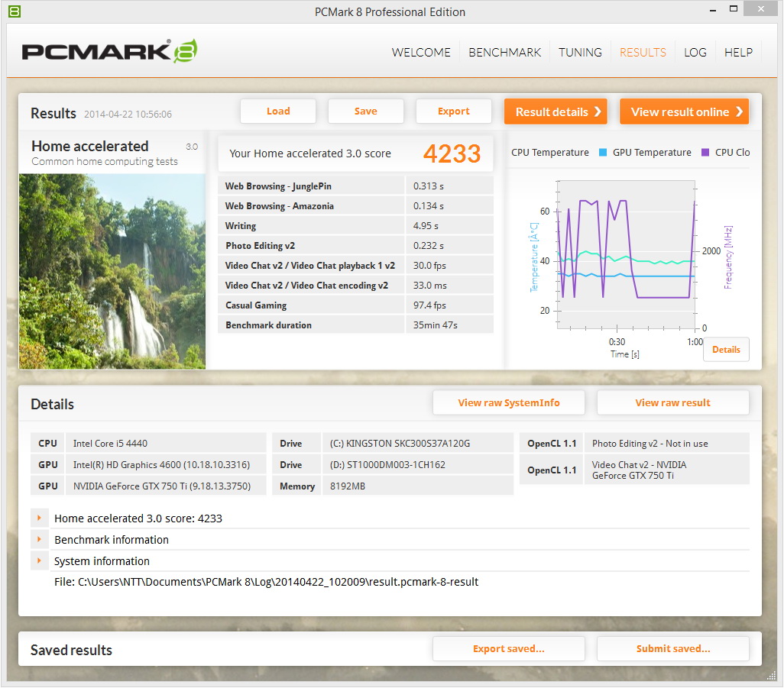Click Submit saved results button
Image resolution: width=784 pixels, height=688 pixels.
(672, 648)
